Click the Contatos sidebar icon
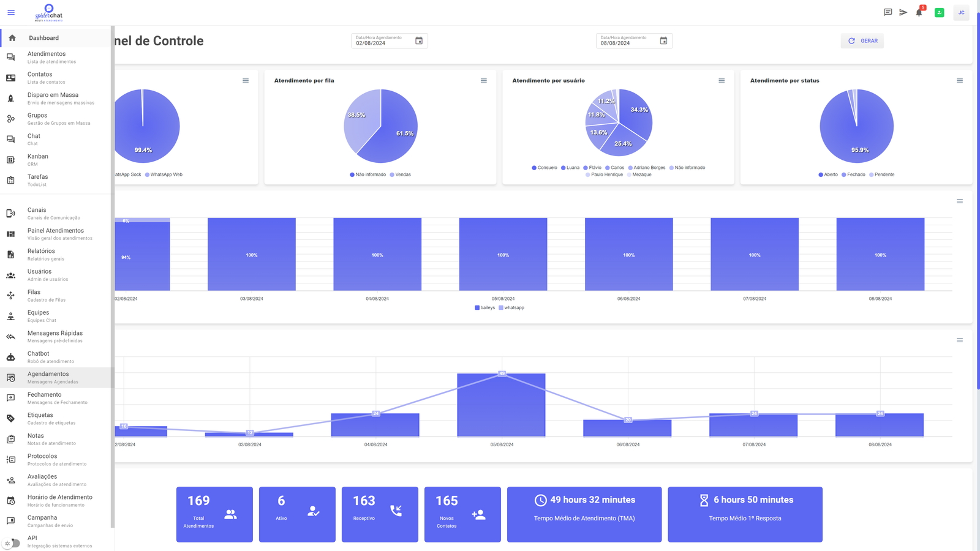 pyautogui.click(x=10, y=78)
